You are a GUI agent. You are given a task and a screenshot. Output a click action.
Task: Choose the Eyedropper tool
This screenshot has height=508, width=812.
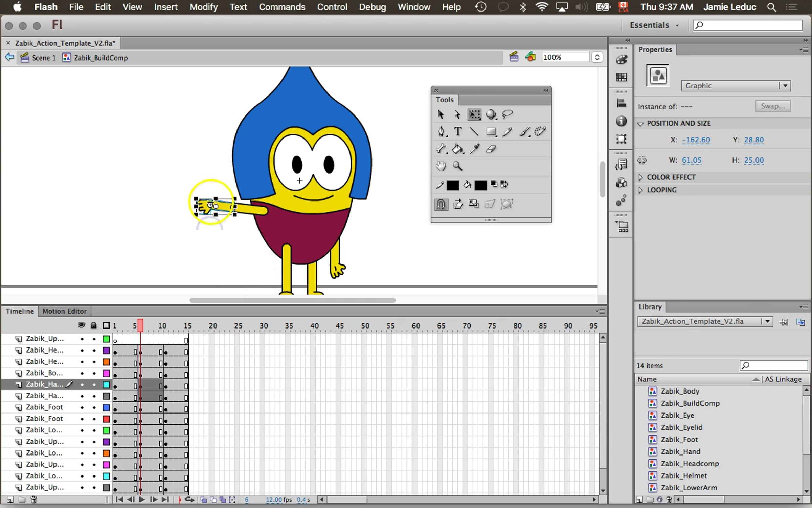click(x=474, y=149)
